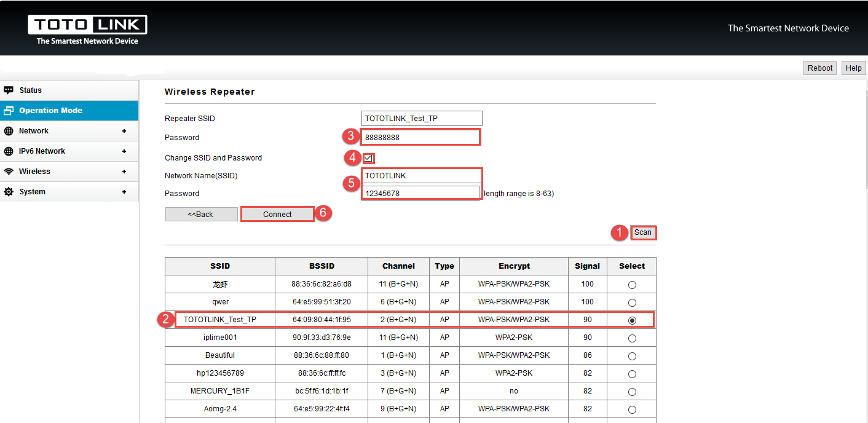Expand the Wireless menu plus sign
The image size is (868, 423).
tap(124, 172)
